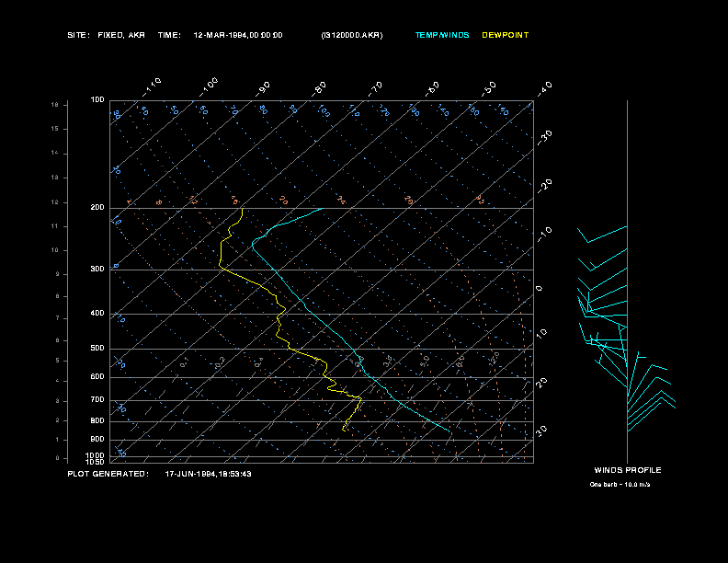Image resolution: width=728 pixels, height=563 pixels.
Task: Click the 100 pressure level label
Action: [x=97, y=100]
